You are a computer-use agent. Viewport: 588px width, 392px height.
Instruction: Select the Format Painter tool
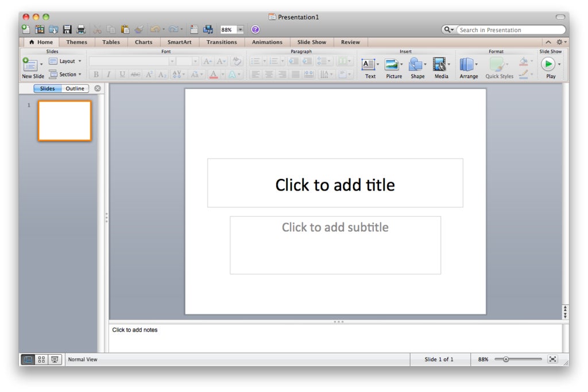click(138, 29)
